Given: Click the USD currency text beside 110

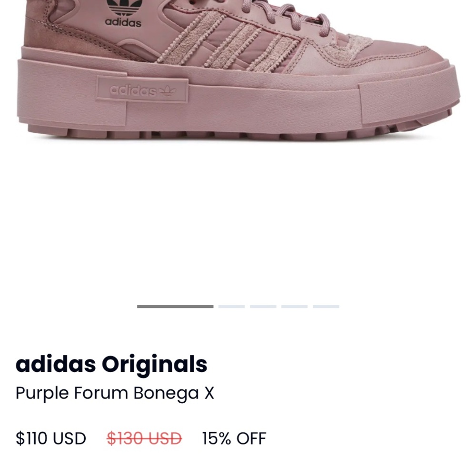Looking at the screenshot, I should pos(71,438).
